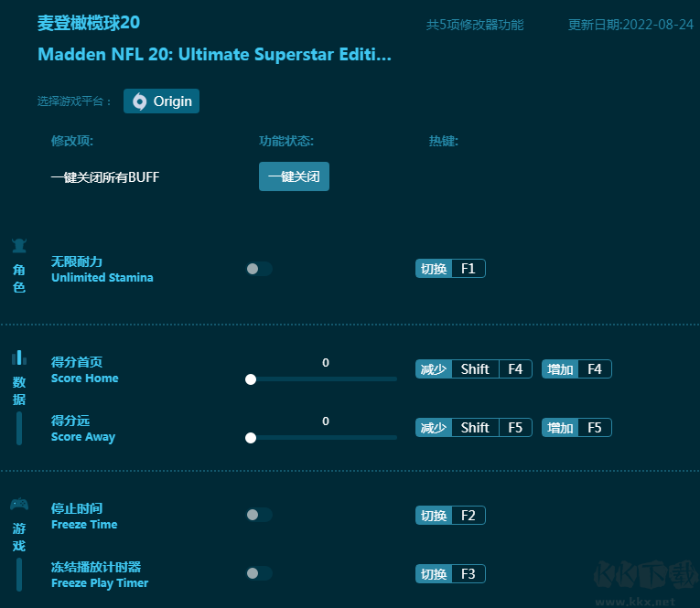This screenshot has height=608, width=700.
Task: Click the 数据 category bar chart icon
Action: click(x=19, y=357)
